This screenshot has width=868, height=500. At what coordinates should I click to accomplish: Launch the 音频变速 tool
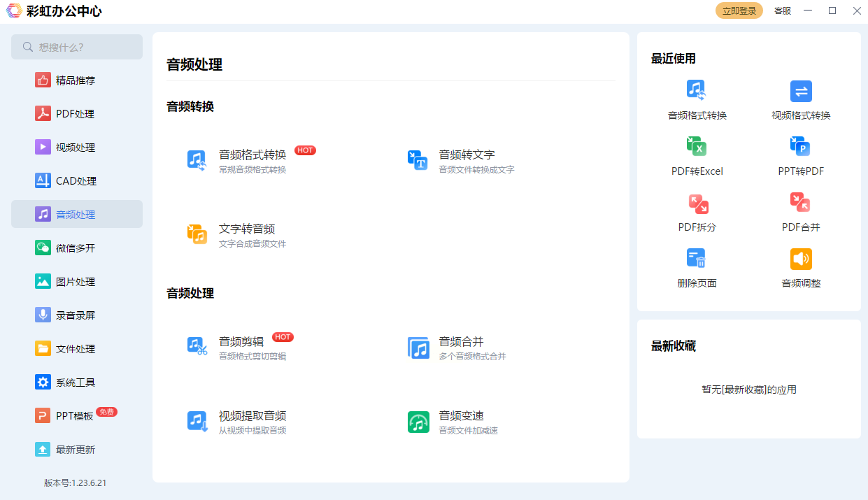coord(461,422)
